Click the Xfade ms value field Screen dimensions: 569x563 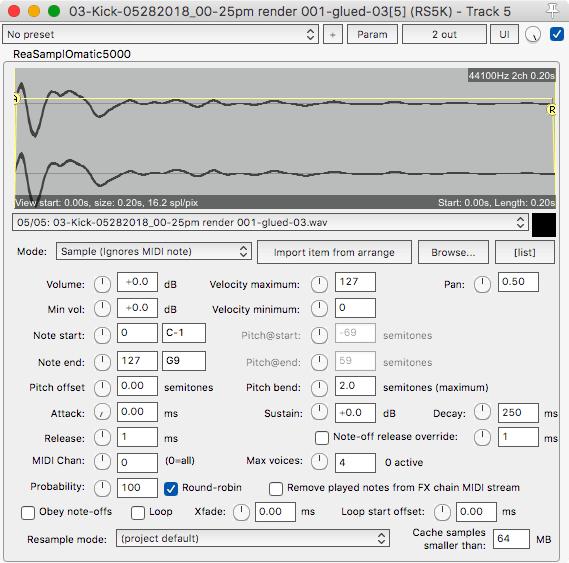coord(275,512)
